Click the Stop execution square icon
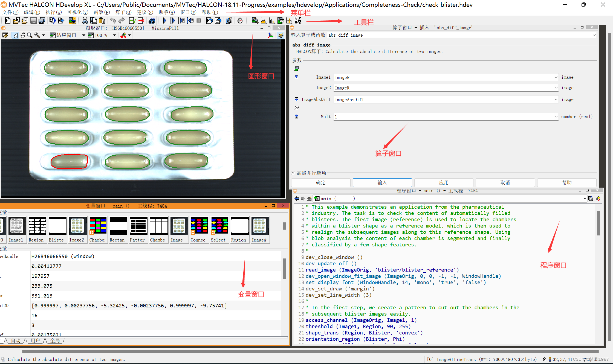The height and width of the screenshot is (364, 613). point(199,21)
